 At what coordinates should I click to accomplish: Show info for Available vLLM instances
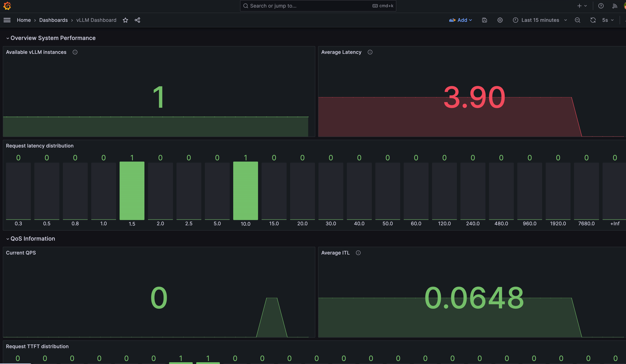coord(75,52)
